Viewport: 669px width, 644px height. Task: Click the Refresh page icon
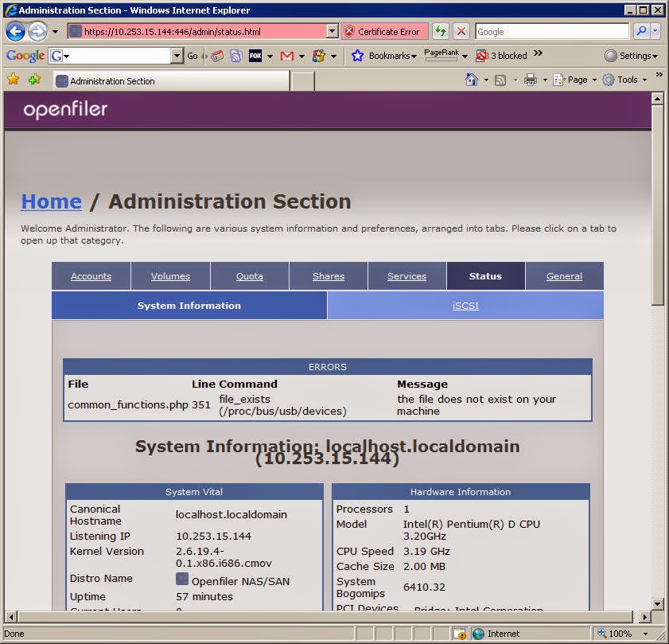(441, 32)
